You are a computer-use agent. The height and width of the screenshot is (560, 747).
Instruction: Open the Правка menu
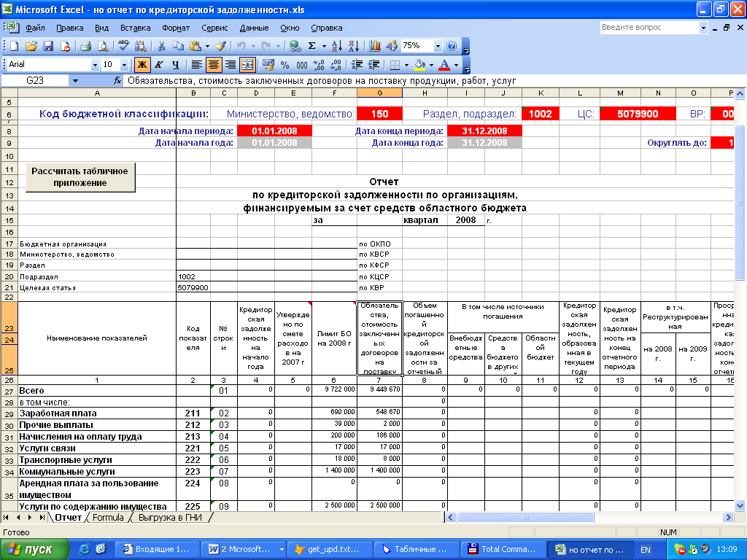point(69,28)
